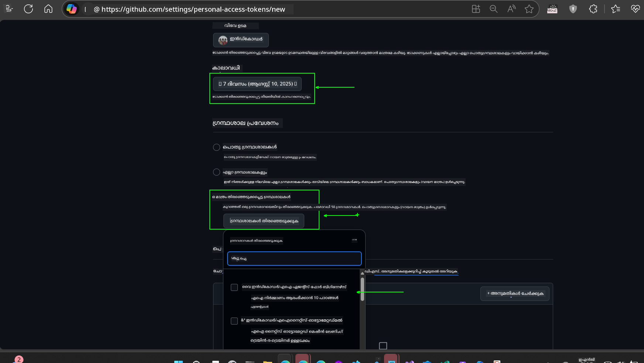The width and height of the screenshot is (644, 363).
Task: Open the token expiration dropdown
Action: click(x=257, y=84)
